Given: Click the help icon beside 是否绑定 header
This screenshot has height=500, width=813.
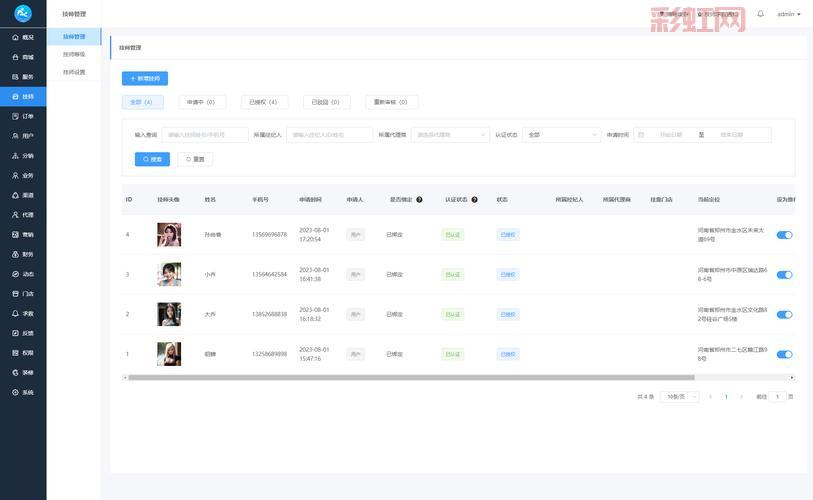Looking at the screenshot, I should point(419,200).
